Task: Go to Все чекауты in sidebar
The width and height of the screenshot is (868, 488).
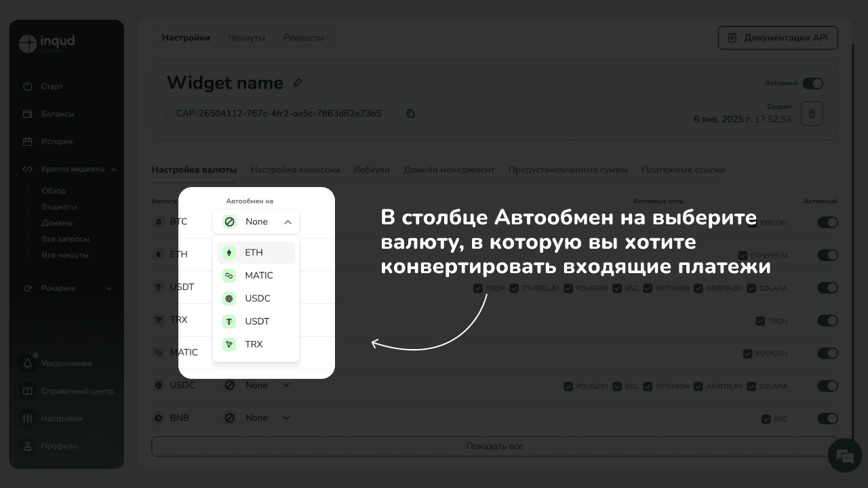Action: [65, 256]
